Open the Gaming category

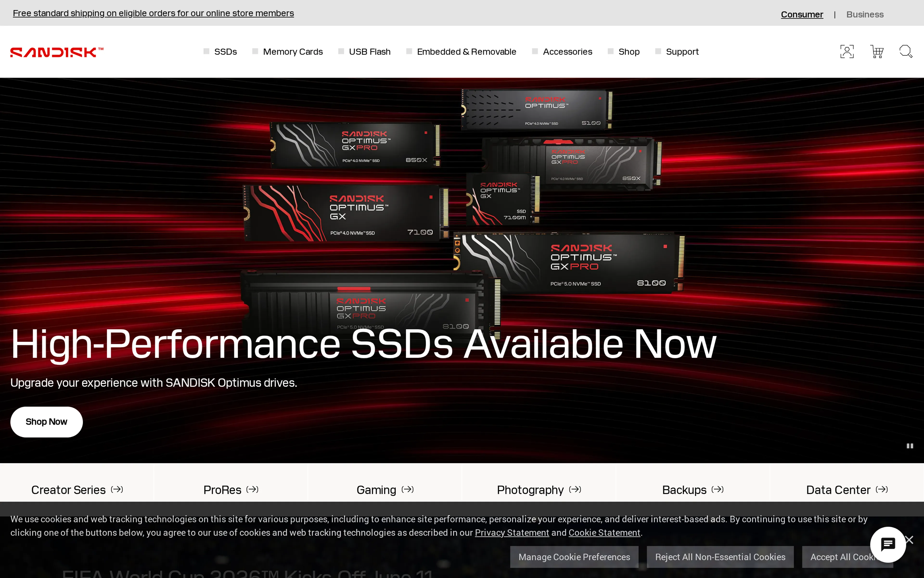point(385,490)
